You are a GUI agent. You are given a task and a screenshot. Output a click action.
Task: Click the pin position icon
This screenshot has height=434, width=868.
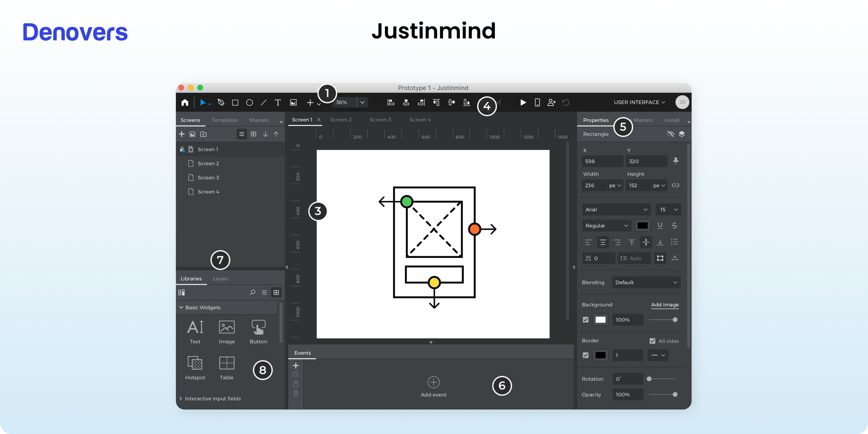click(x=676, y=161)
